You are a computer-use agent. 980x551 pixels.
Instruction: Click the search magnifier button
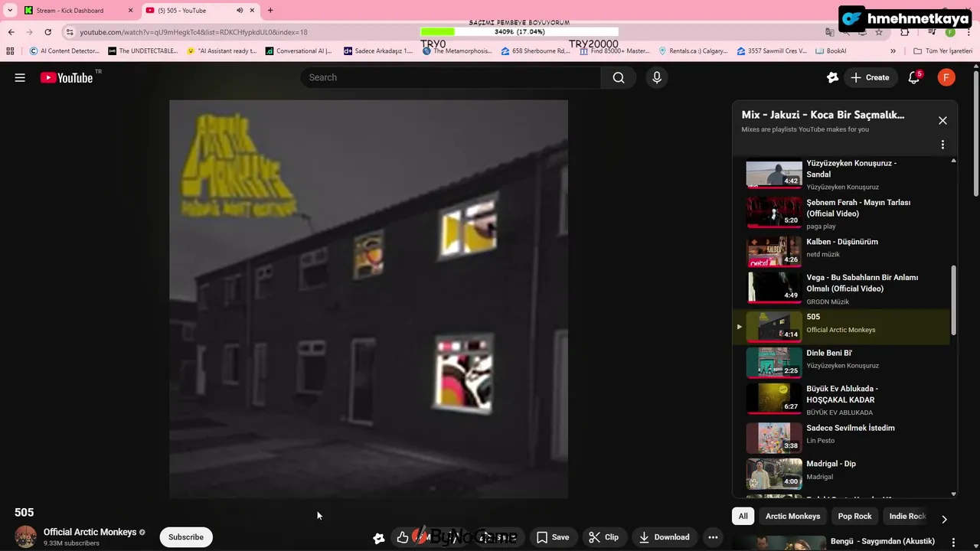pos(619,77)
